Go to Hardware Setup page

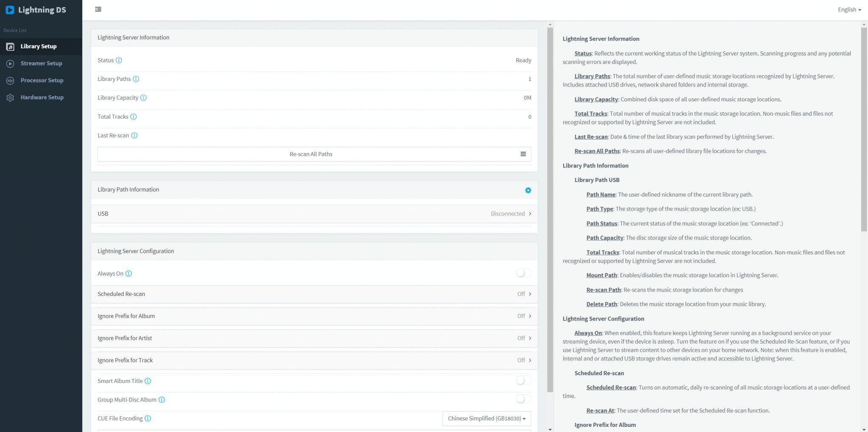(x=41, y=98)
